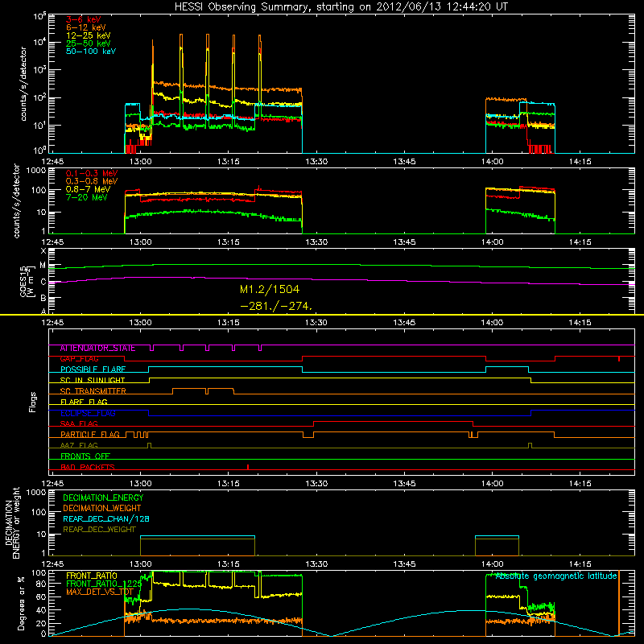Select the FLARE_FLAG label
644x644 pixels.
pyautogui.click(x=84, y=402)
